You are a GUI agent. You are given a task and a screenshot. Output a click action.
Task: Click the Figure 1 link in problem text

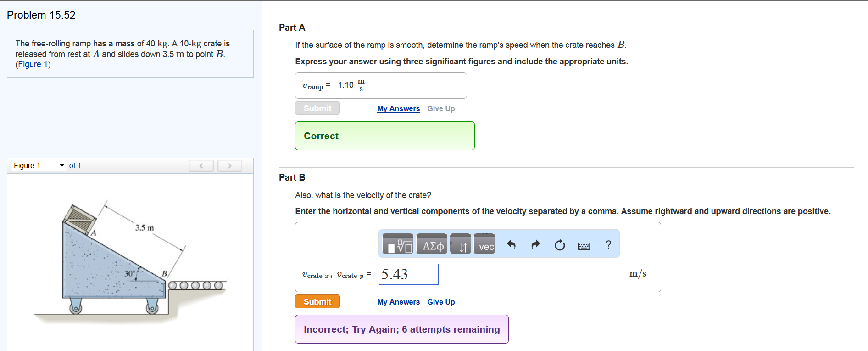click(x=33, y=64)
